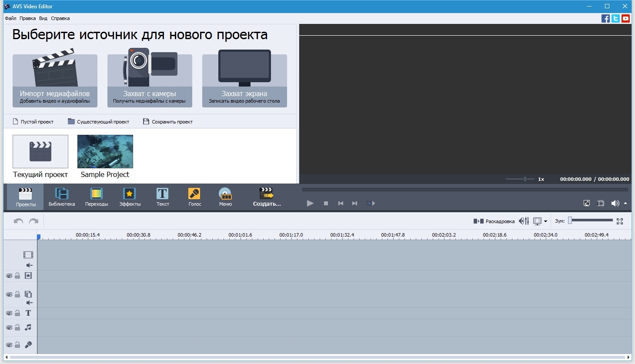Open the Facebook link icon
The width and height of the screenshot is (635, 364).
tap(605, 18)
